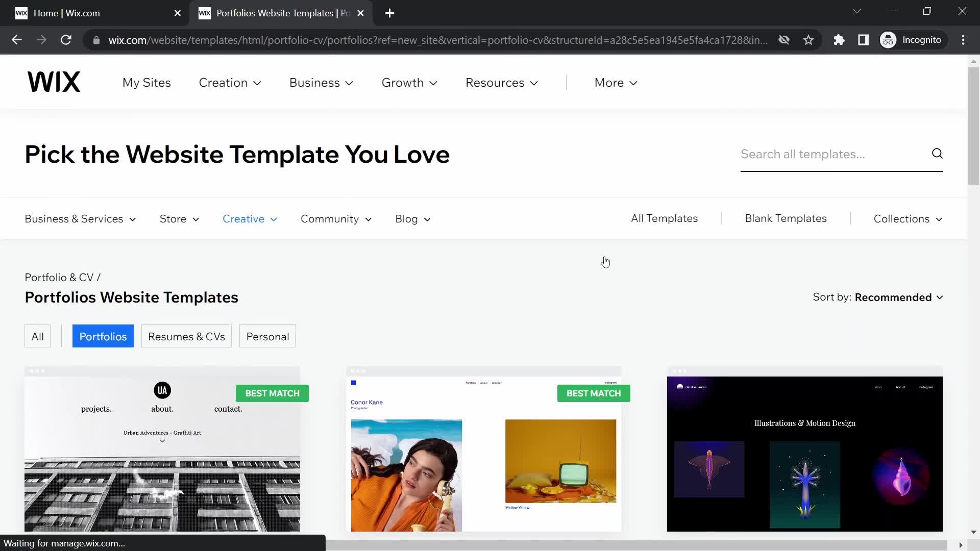This screenshot has width=980, height=551.
Task: Expand the Store category
Action: click(x=179, y=219)
